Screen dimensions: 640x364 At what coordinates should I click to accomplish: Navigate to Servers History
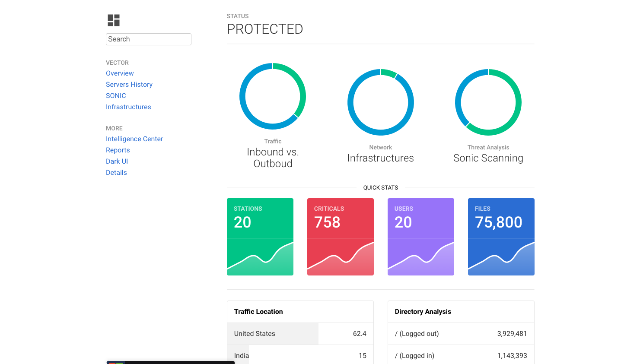click(129, 84)
